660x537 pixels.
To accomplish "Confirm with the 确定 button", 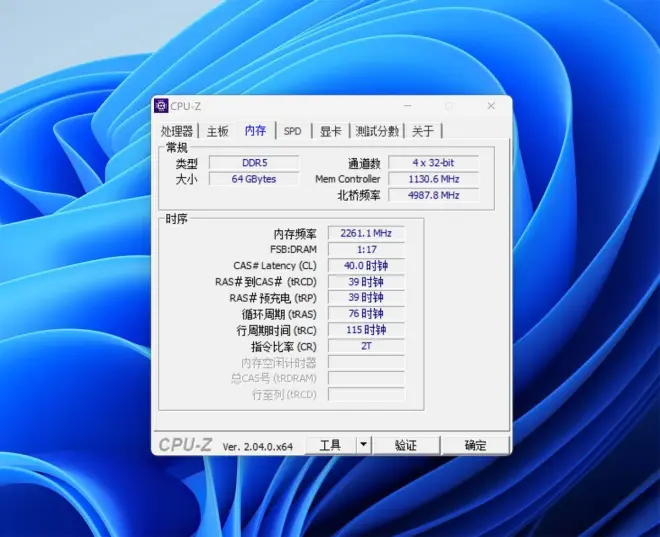I will (475, 445).
